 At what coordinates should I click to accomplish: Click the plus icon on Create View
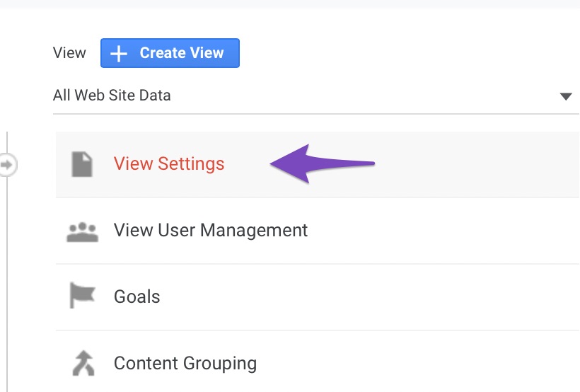(119, 54)
